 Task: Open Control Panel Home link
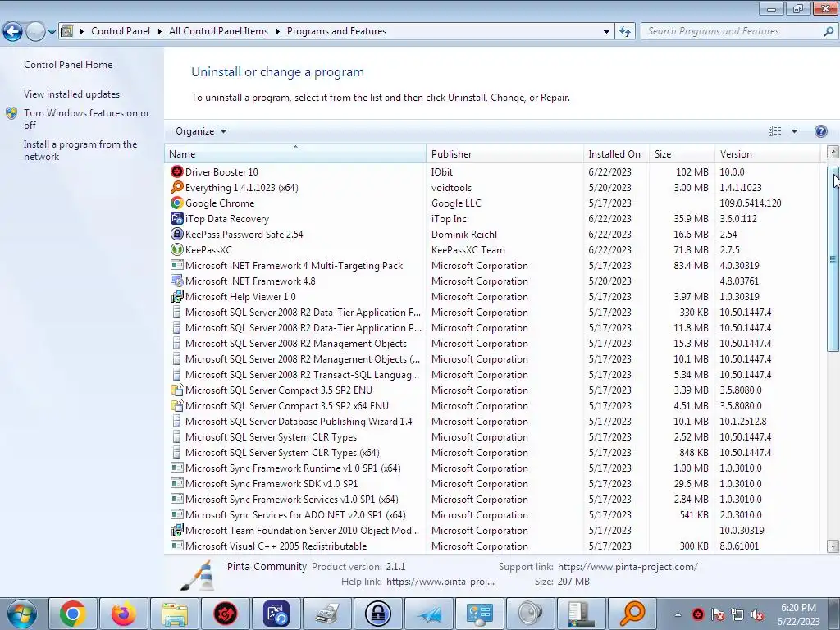point(68,65)
